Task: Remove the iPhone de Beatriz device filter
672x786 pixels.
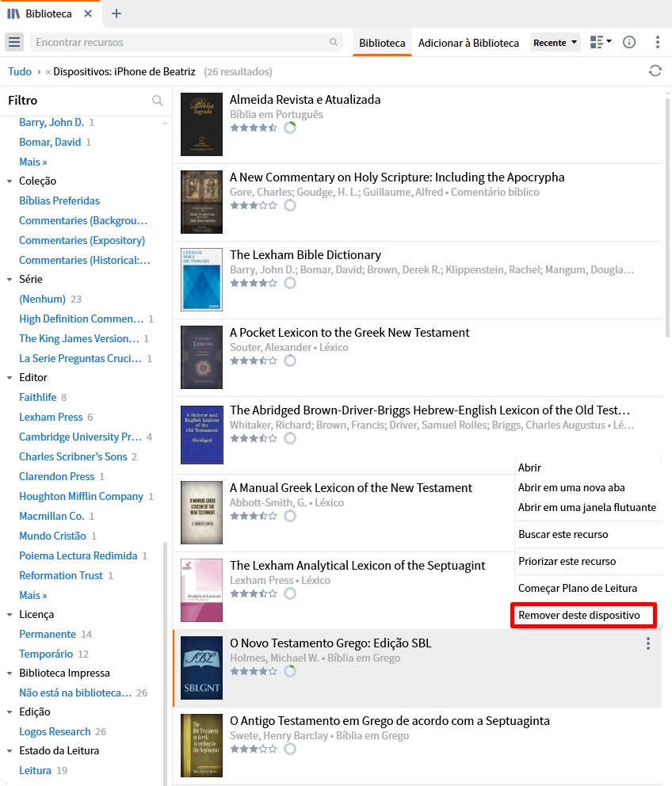Action: 48,72
